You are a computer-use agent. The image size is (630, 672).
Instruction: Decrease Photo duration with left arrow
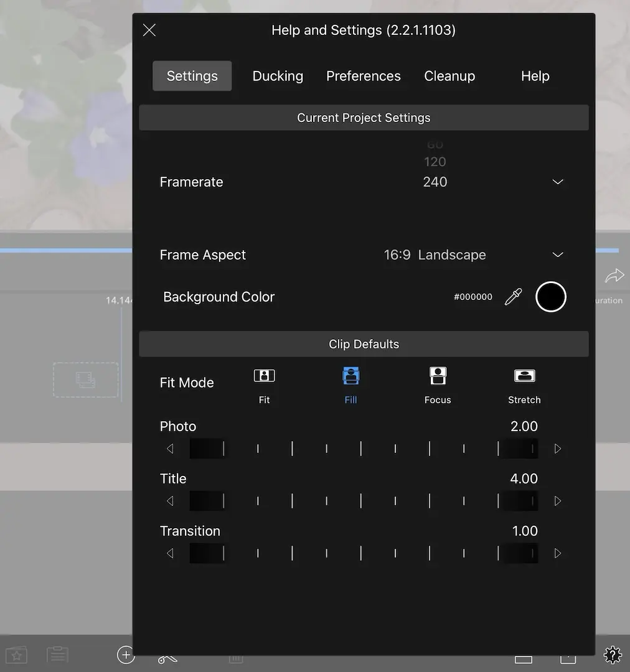coord(170,449)
